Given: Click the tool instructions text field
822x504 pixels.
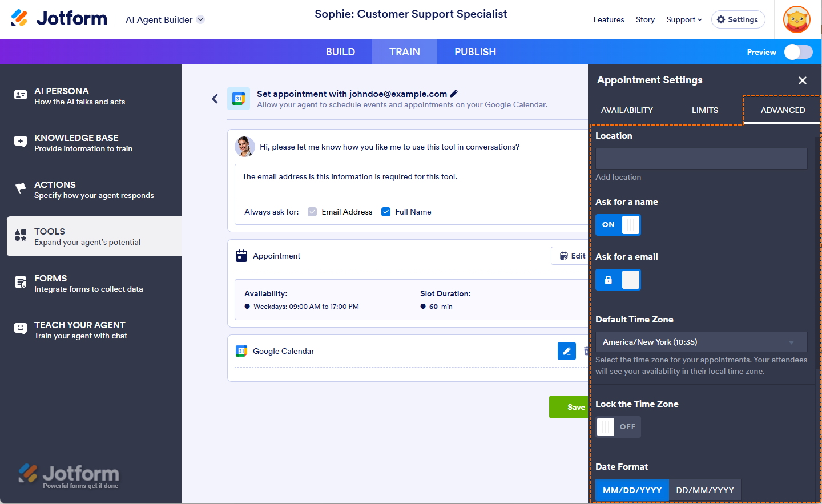Looking at the screenshot, I should click(411, 182).
